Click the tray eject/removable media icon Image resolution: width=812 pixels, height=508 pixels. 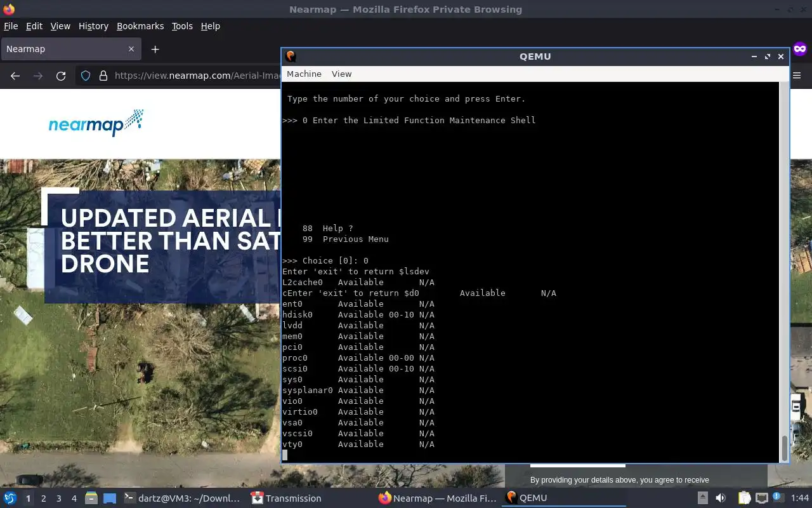click(x=703, y=498)
